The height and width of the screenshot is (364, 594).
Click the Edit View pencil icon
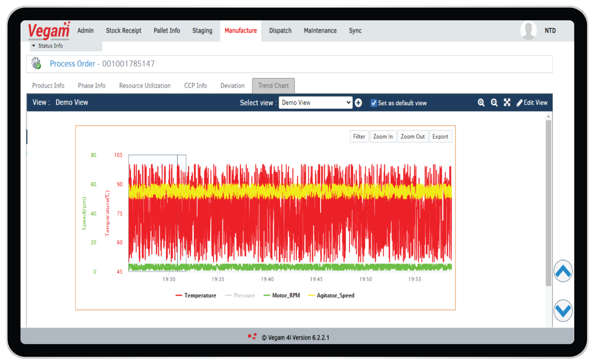click(x=519, y=103)
